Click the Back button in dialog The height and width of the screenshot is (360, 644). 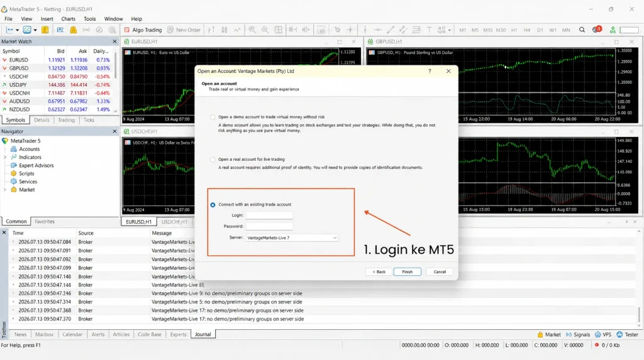[379, 272]
